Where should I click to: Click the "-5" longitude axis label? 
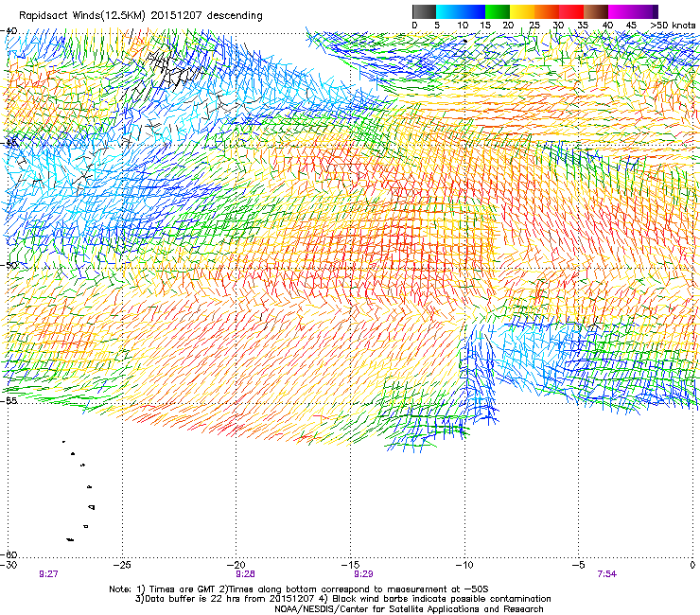[x=579, y=565]
